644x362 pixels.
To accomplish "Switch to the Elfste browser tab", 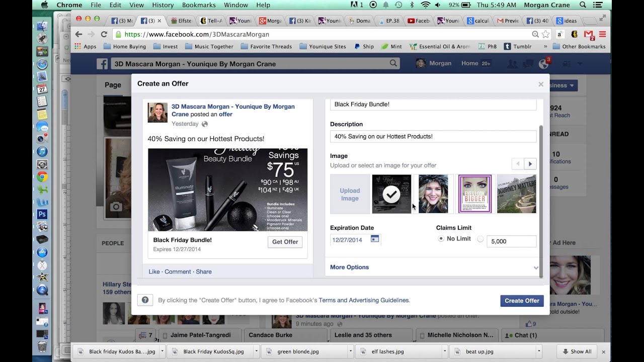I will pos(182,21).
